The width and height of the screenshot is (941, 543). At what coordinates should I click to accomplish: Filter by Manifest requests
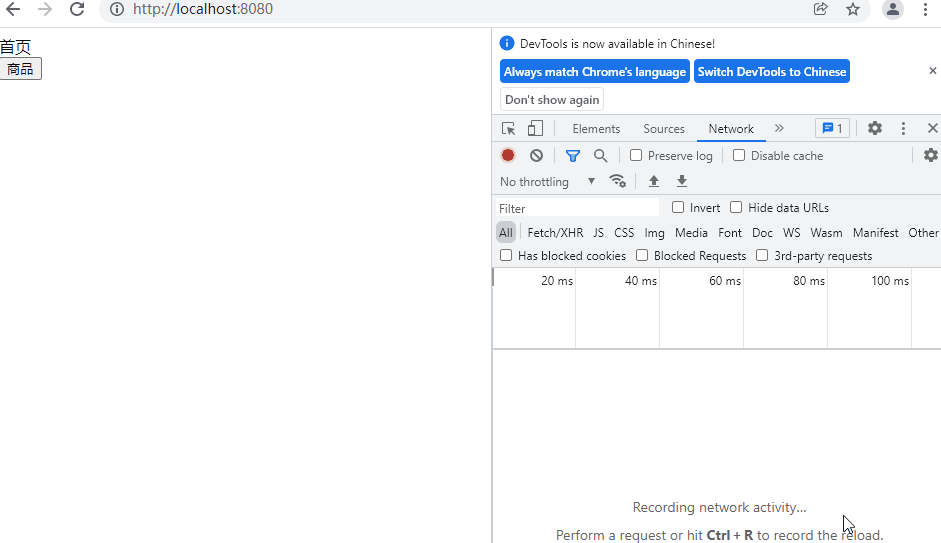point(876,233)
